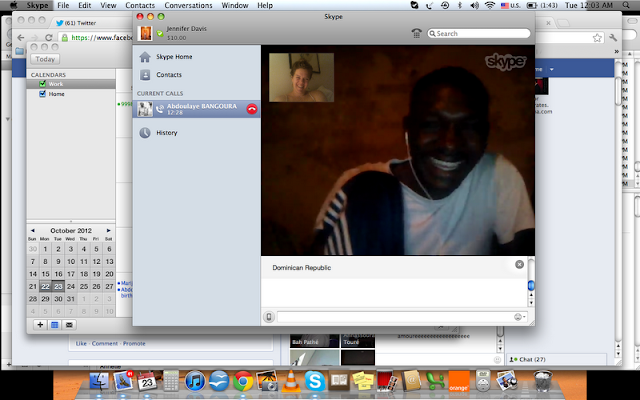Open Photo Booth from the Dock

point(387,381)
